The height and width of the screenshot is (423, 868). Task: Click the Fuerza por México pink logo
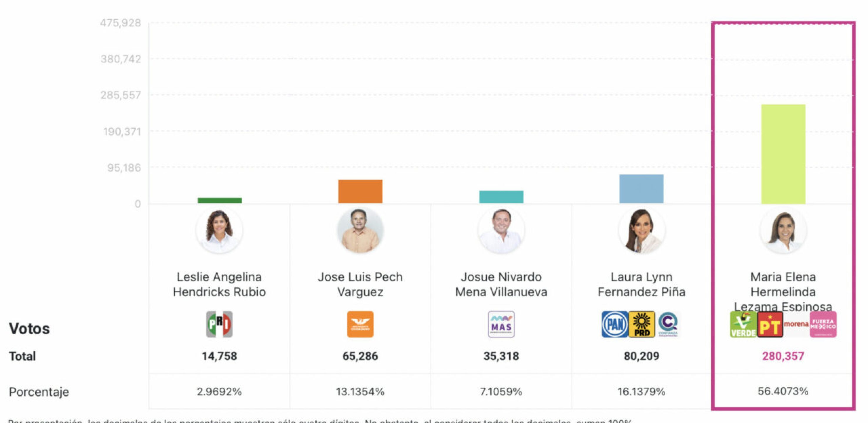[x=823, y=324]
